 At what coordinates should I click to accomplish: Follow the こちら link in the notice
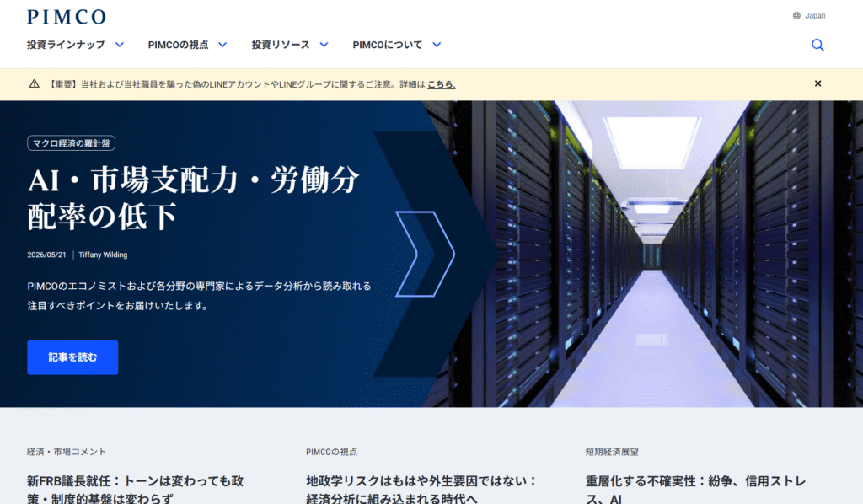[442, 84]
